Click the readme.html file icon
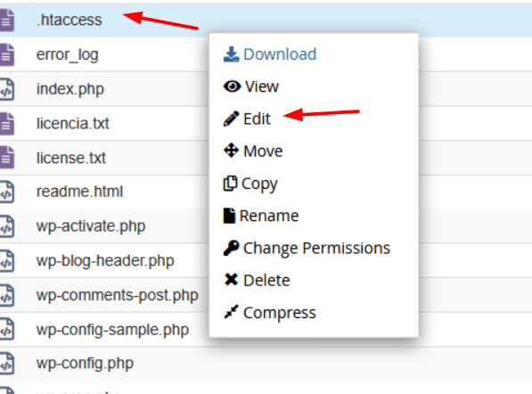 tap(7, 192)
